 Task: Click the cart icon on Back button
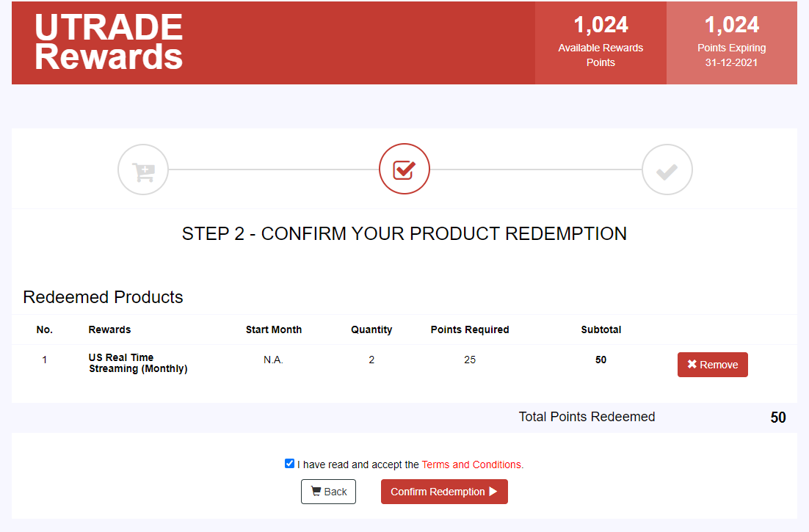(316, 492)
